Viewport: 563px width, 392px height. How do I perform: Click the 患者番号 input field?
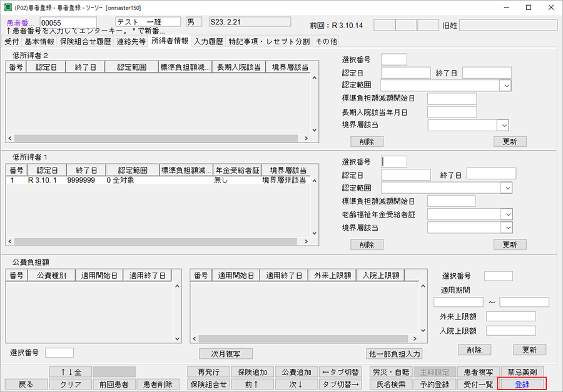tap(68, 21)
